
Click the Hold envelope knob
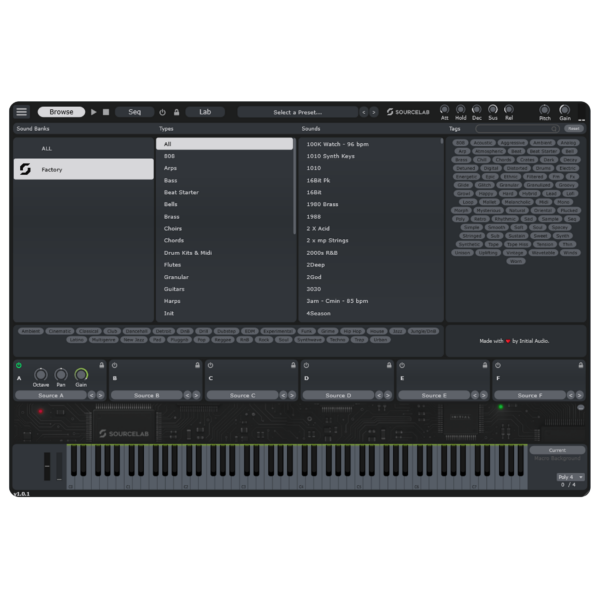[461, 109]
